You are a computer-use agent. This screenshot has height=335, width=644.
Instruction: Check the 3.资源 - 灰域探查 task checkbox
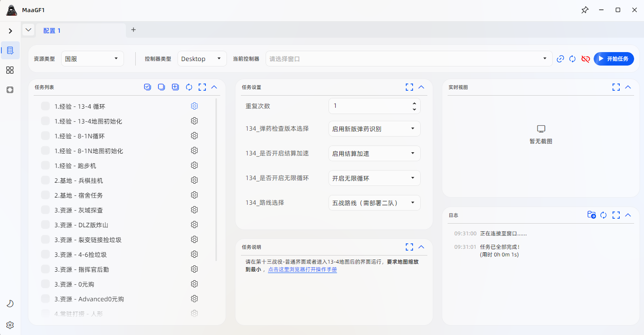coord(45,210)
